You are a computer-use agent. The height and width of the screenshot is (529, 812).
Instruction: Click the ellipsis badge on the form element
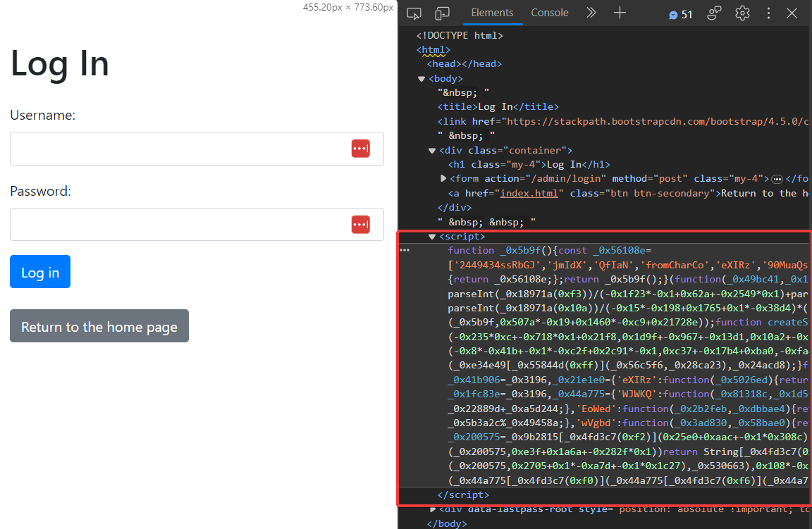pyautogui.click(x=777, y=178)
